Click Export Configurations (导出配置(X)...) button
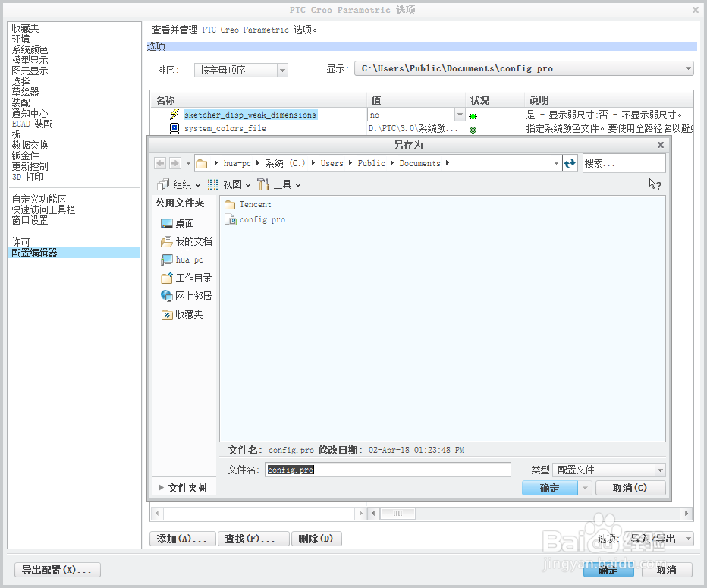The height and width of the screenshot is (588, 707). click(x=57, y=570)
